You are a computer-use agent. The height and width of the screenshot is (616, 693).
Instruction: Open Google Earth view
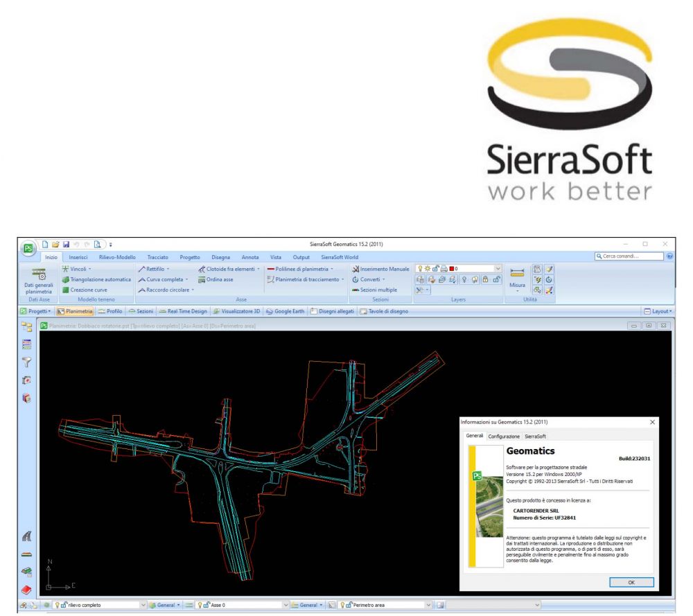285,311
